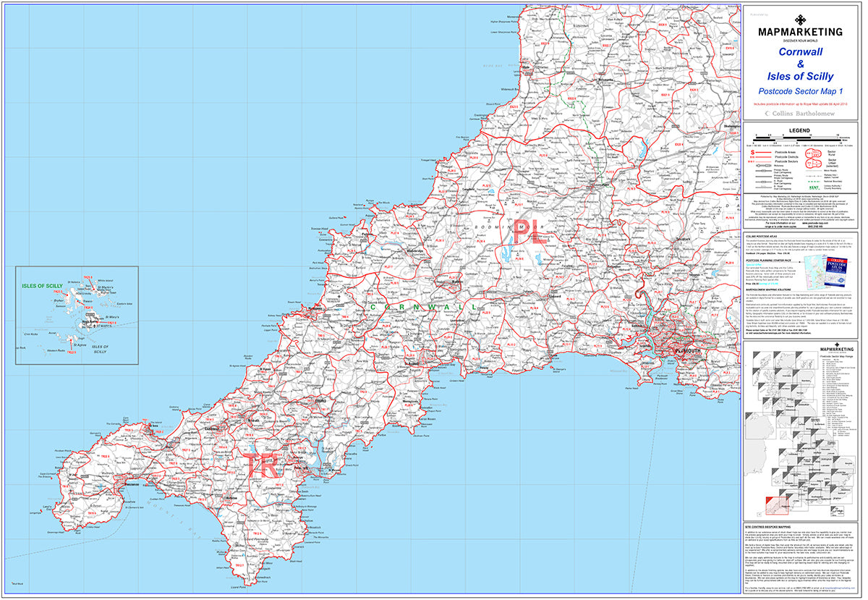The width and height of the screenshot is (868, 600).
Task: Click the Collins Postcode Atlas book thumbnail
Action: click(835, 271)
